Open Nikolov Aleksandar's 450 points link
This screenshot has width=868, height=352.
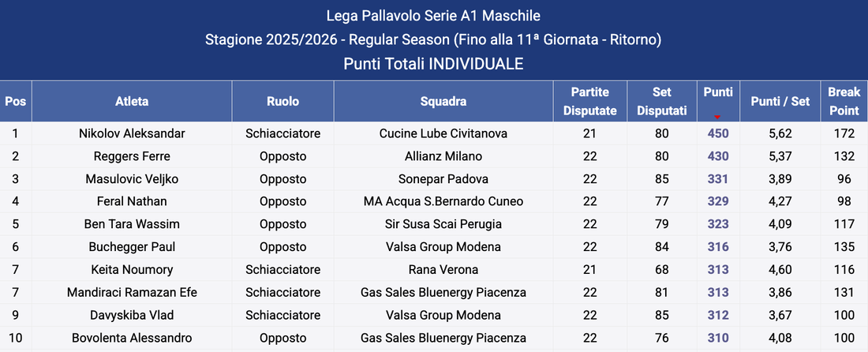pos(718,133)
